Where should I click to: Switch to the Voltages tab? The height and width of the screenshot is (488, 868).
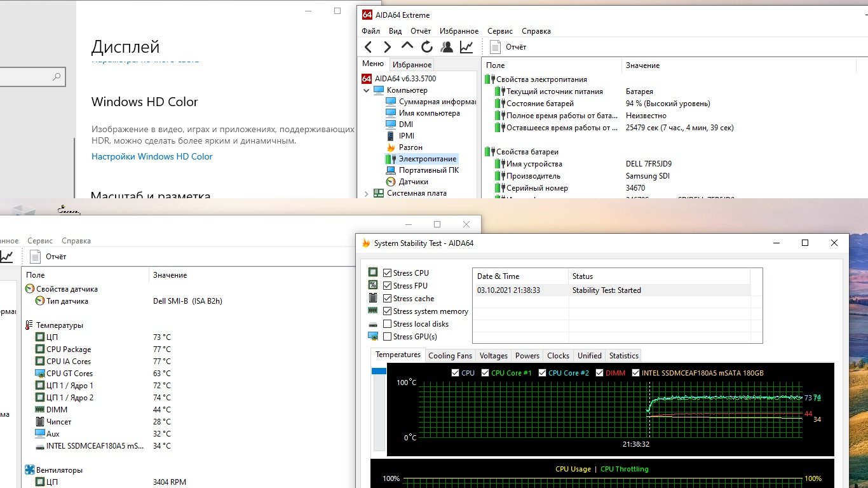click(494, 356)
